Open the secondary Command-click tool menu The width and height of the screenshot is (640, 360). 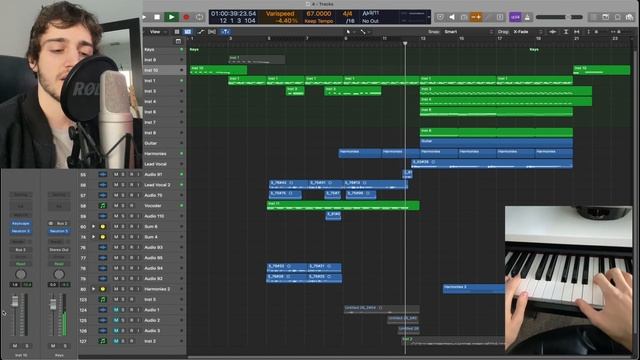(364, 31)
